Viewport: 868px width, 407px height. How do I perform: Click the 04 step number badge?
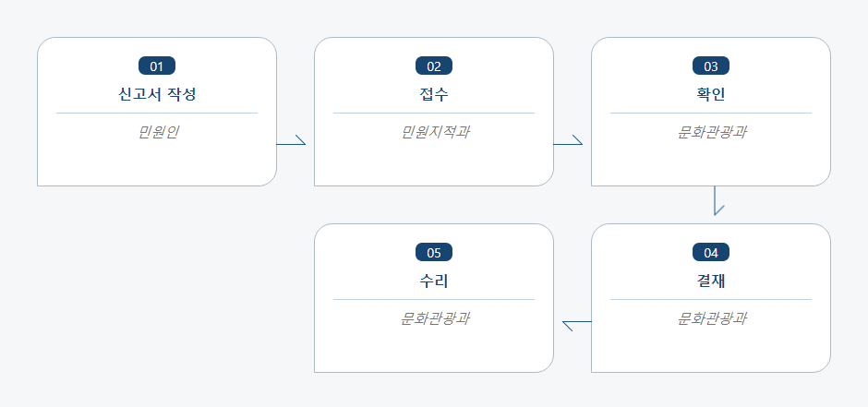pyautogui.click(x=711, y=252)
